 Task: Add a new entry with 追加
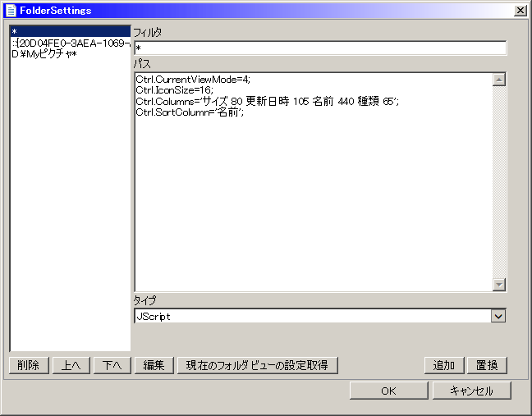tap(444, 366)
